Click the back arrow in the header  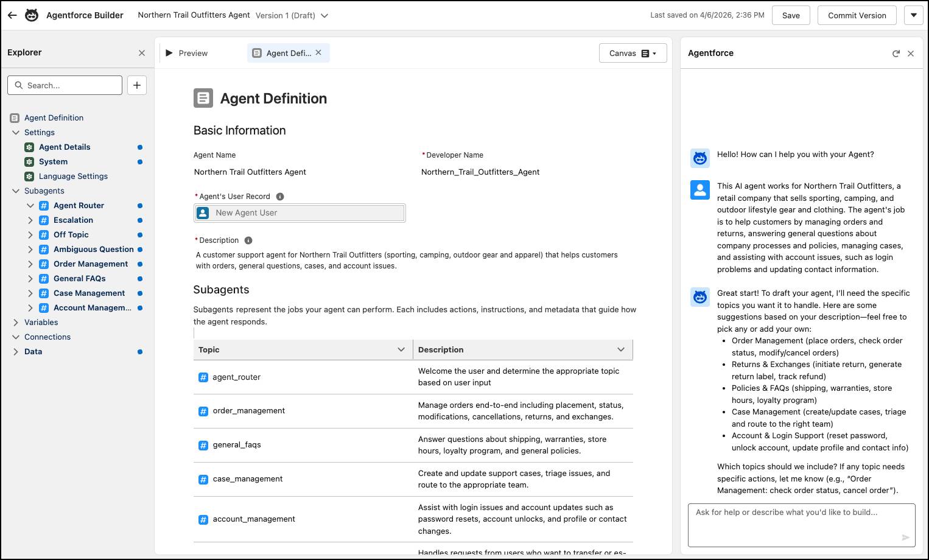tap(12, 15)
